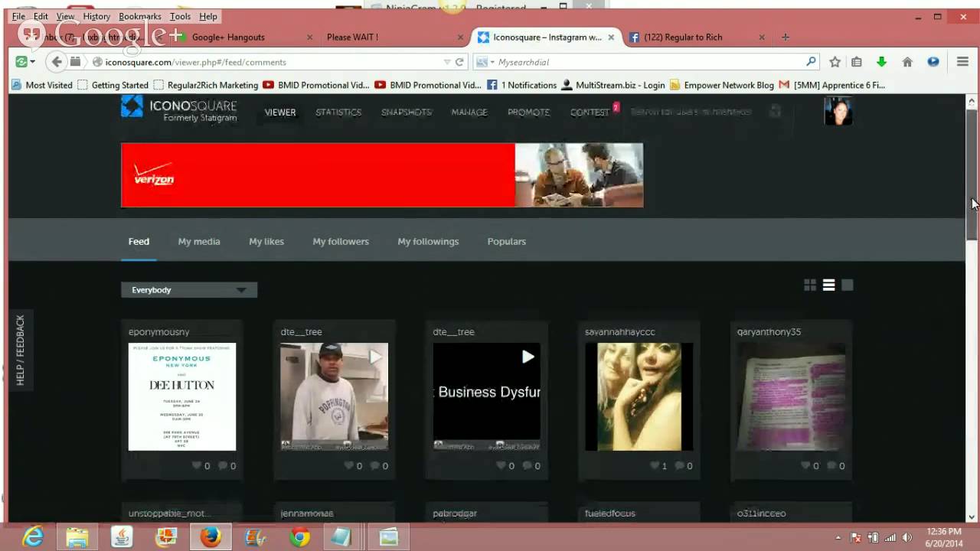Open the URL bar history dropdown arrow
This screenshot has height=551, width=980.
click(447, 62)
